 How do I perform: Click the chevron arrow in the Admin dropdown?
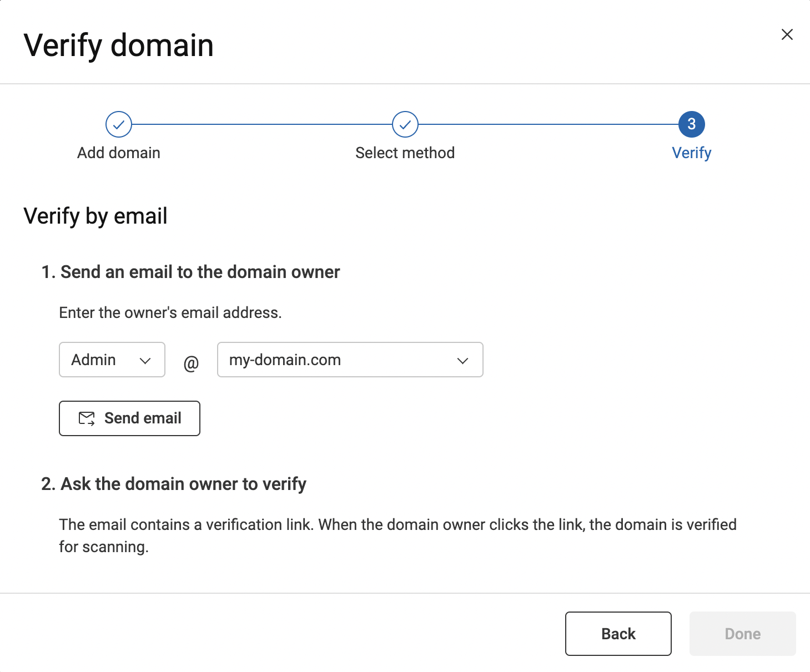click(x=145, y=361)
